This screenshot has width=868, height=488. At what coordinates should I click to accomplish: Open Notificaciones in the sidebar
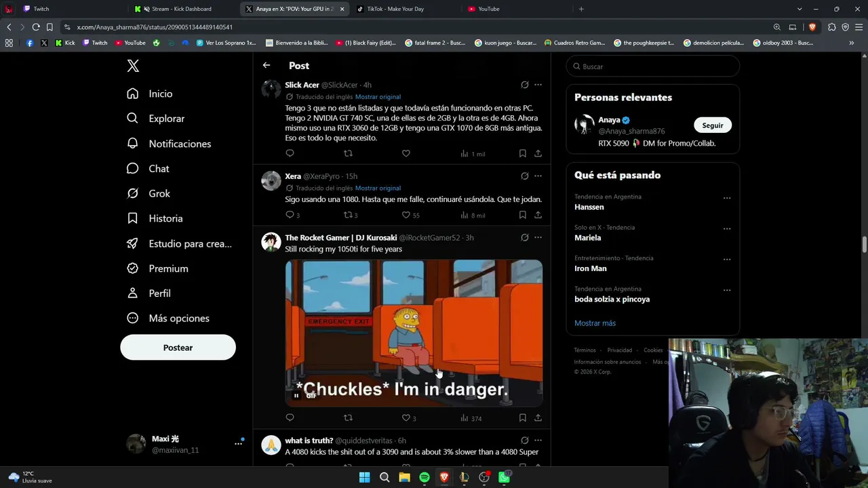click(x=169, y=144)
